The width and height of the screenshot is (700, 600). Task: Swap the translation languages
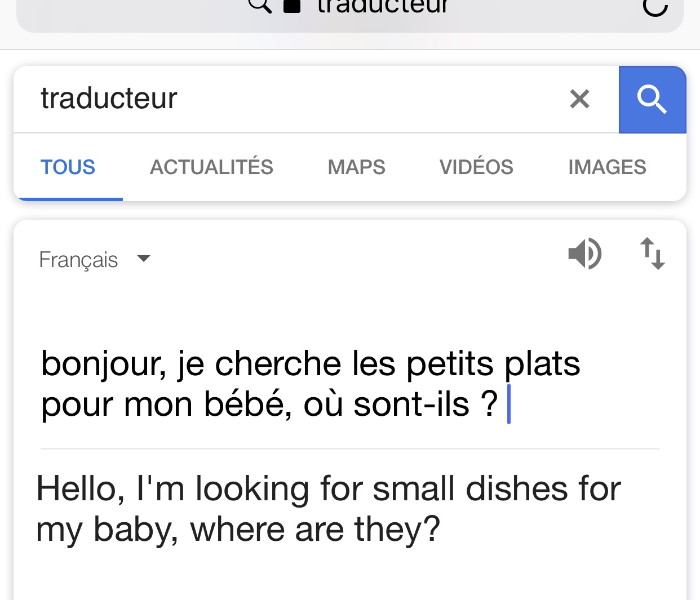pos(652,254)
